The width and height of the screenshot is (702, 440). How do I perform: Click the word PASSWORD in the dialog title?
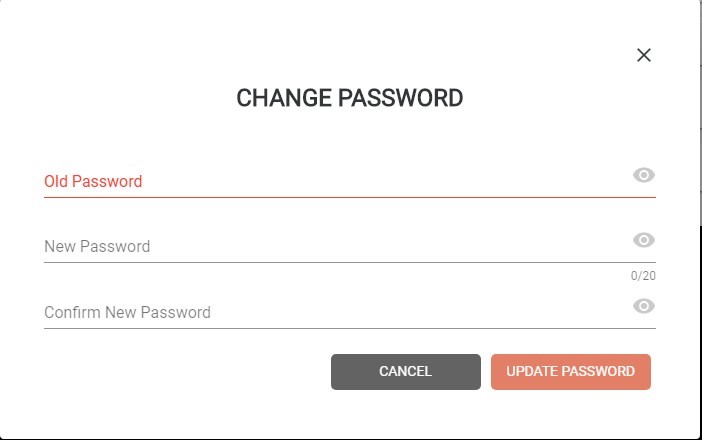401,98
